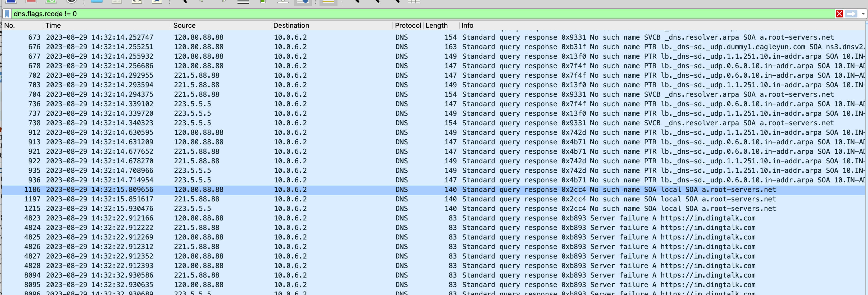Select packet number 673
868x295 pixels.
434,37
